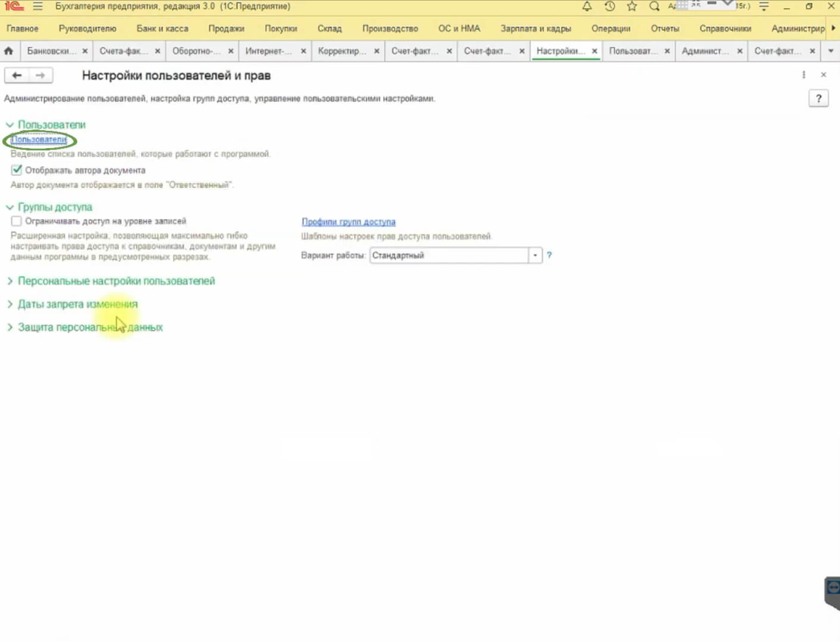The height and width of the screenshot is (642, 840).
Task: Enable Ограничивать доступ на уровне записей
Action: (17, 221)
